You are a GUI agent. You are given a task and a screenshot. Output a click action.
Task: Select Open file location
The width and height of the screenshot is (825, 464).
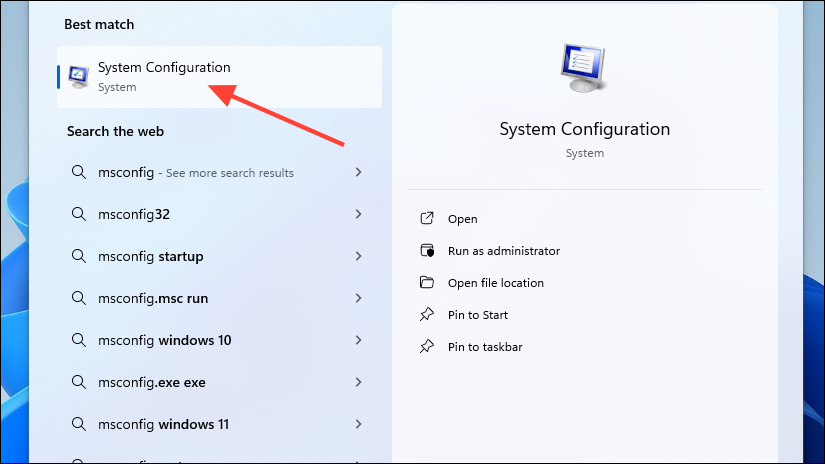click(x=496, y=283)
